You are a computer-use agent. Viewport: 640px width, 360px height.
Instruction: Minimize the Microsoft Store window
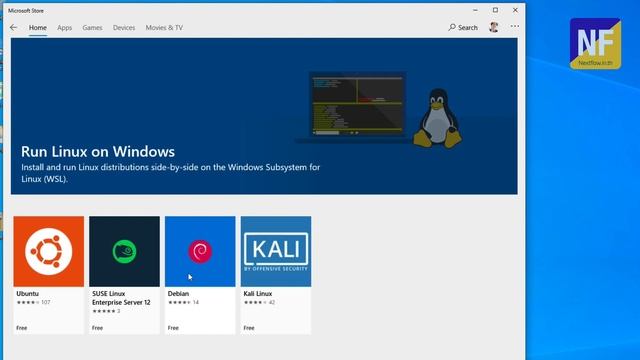476,10
